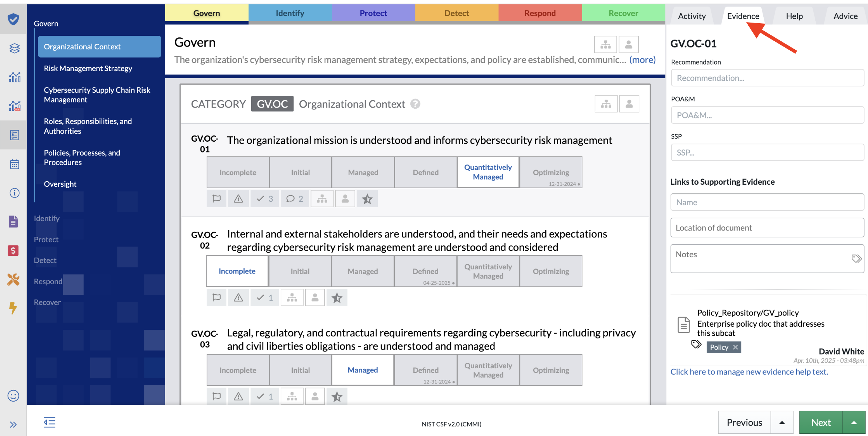Image resolution: width=868 pixels, height=436 pixels.
Task: Set GV.OC-01 maturity to Optimizing
Action: pyautogui.click(x=551, y=172)
